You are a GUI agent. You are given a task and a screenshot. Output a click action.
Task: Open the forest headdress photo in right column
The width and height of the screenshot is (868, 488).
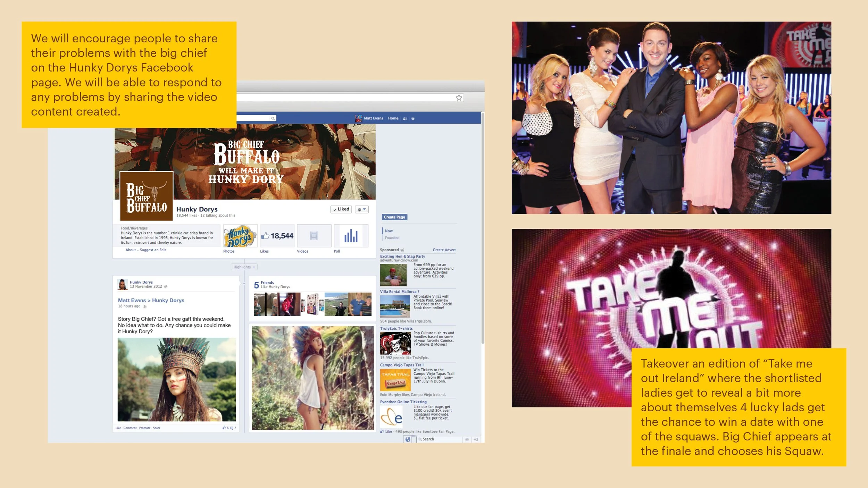pyautogui.click(x=313, y=378)
